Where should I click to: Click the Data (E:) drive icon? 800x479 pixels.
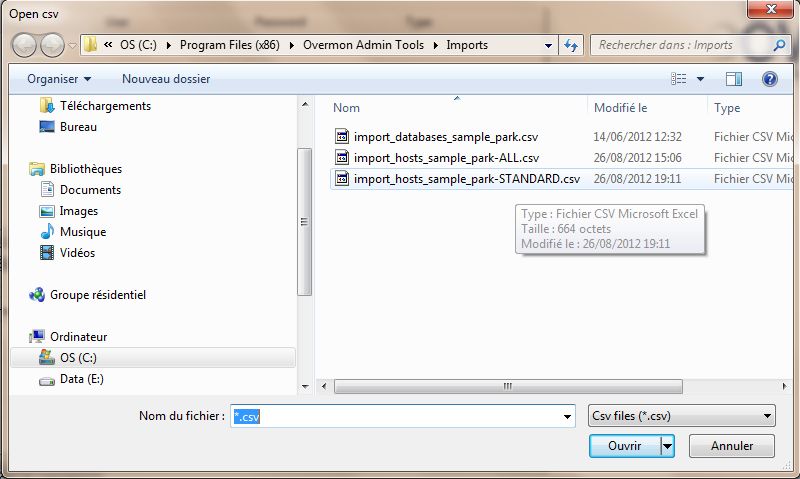click(x=47, y=381)
